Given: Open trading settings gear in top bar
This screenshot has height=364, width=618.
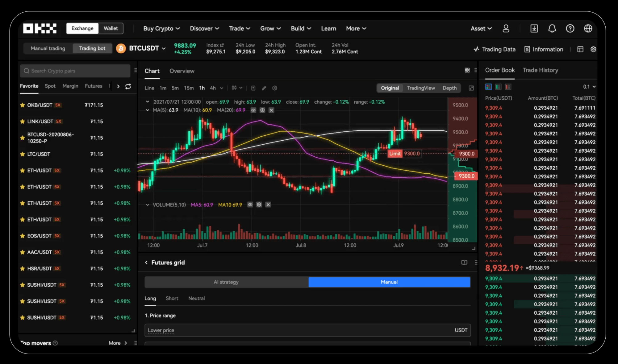Looking at the screenshot, I should (593, 49).
